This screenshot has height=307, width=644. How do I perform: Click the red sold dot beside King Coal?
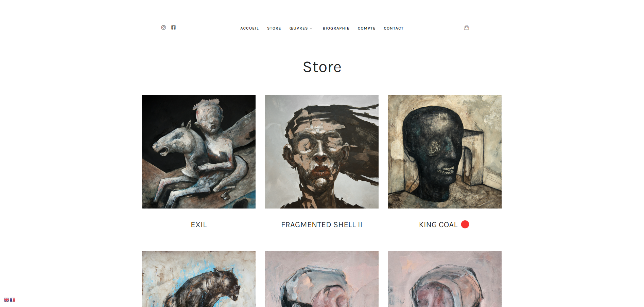point(465,224)
